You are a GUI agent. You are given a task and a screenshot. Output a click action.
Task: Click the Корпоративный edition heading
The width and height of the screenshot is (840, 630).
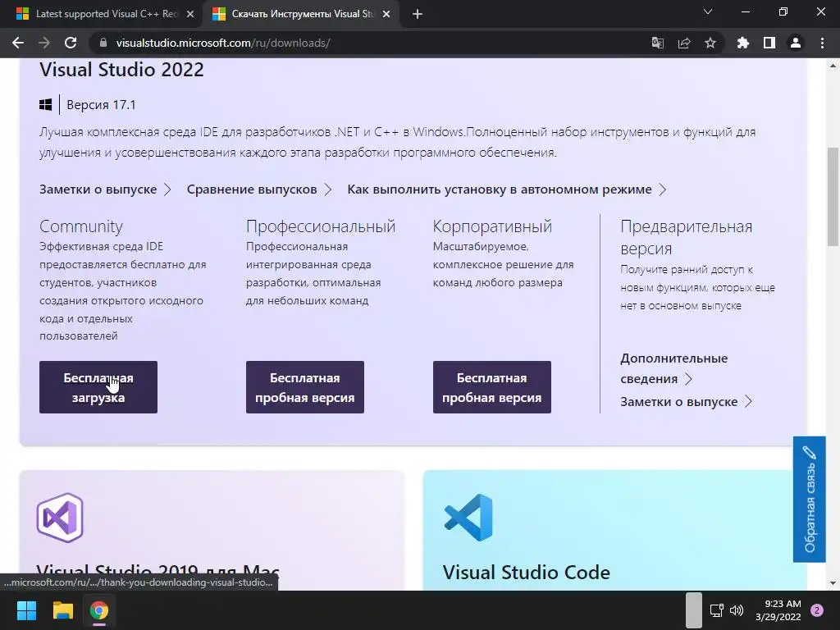tap(492, 226)
